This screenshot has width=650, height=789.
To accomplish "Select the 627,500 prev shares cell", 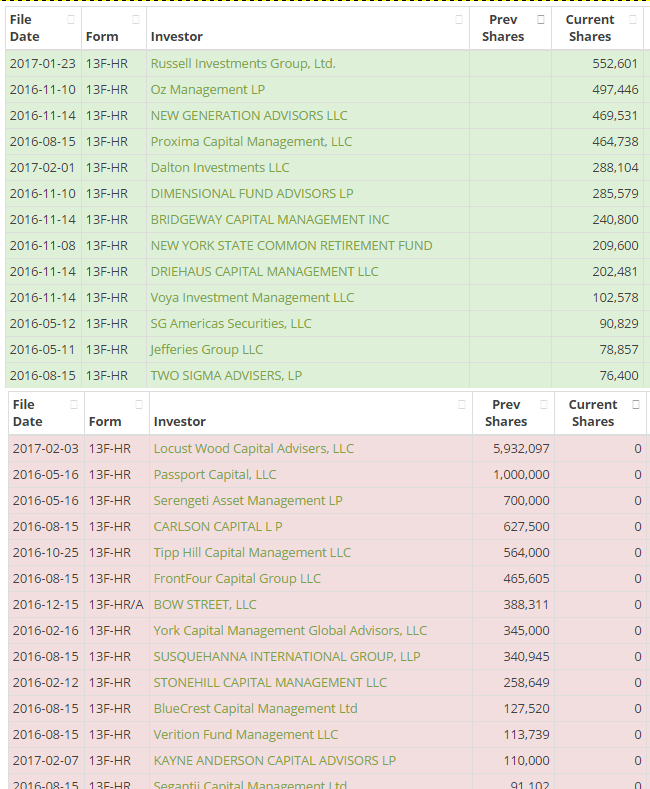I will point(513,527).
